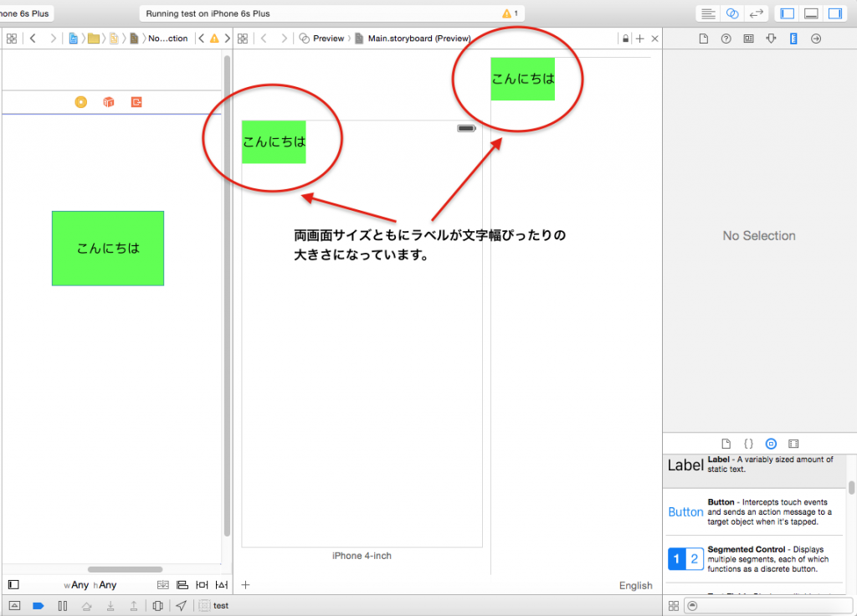Click the Exit icon in scene dock

coord(136,102)
